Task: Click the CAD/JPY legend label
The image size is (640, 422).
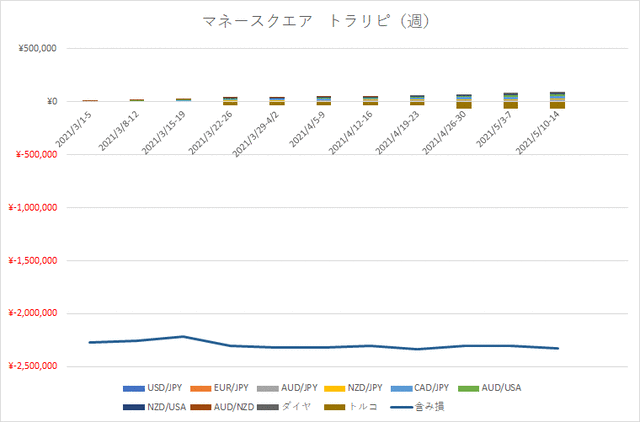Action: (x=431, y=388)
